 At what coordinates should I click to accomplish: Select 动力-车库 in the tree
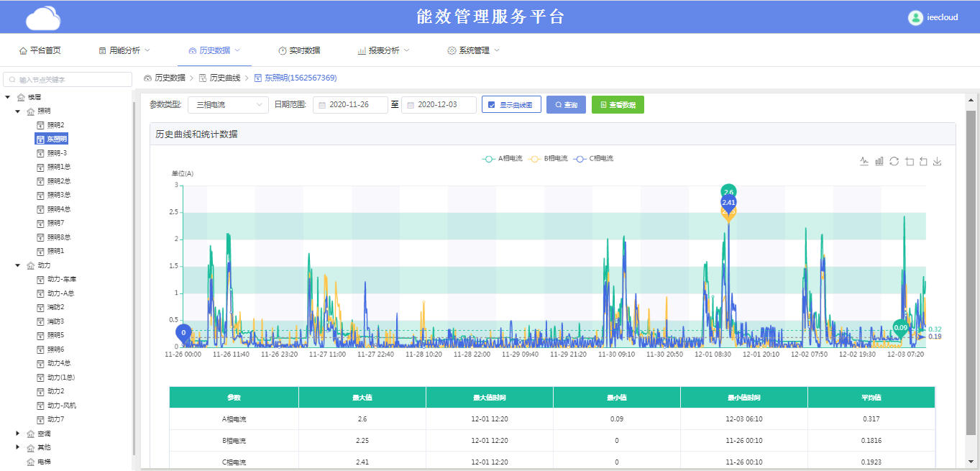[x=62, y=279]
